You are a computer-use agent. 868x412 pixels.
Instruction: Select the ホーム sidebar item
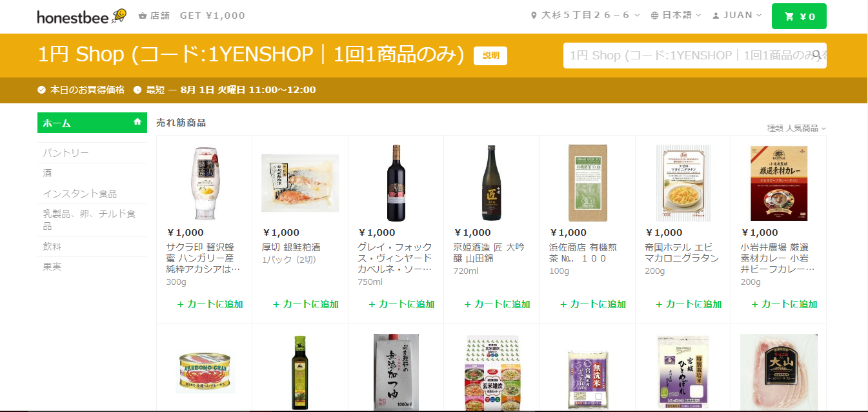pyautogui.click(x=92, y=123)
